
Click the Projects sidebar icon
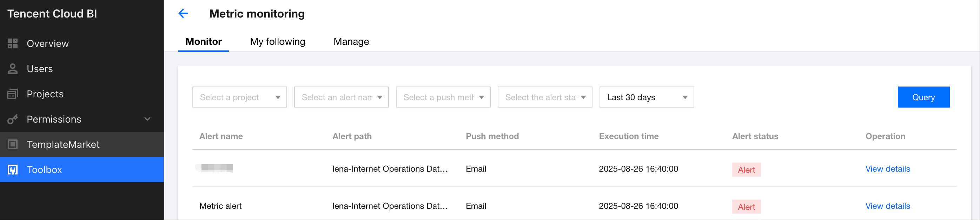click(x=13, y=94)
